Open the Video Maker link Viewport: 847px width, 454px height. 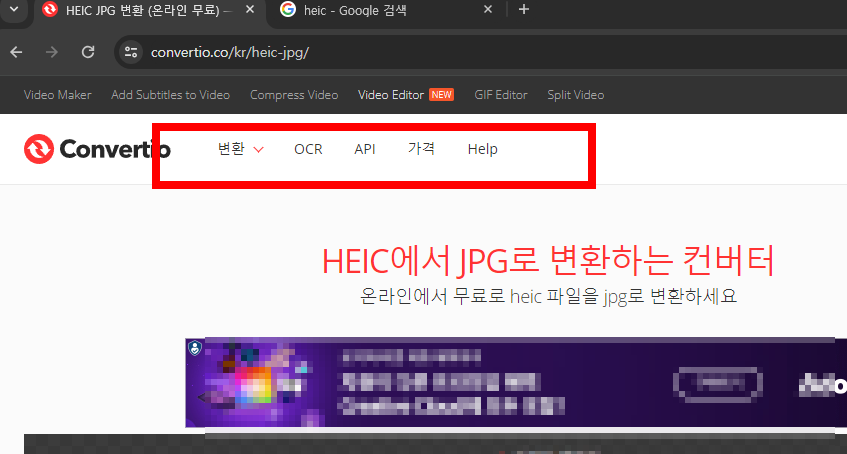coord(58,95)
